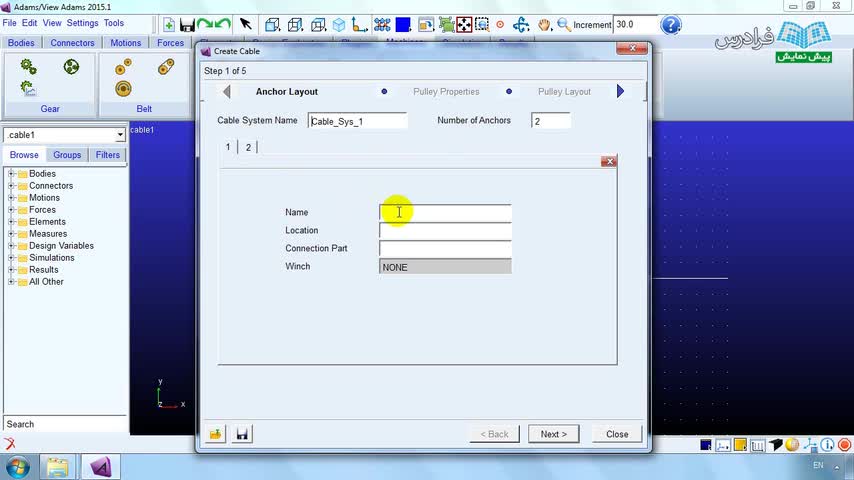Open the solid blue background color tool
This screenshot has height=480, width=854.
click(x=403, y=25)
